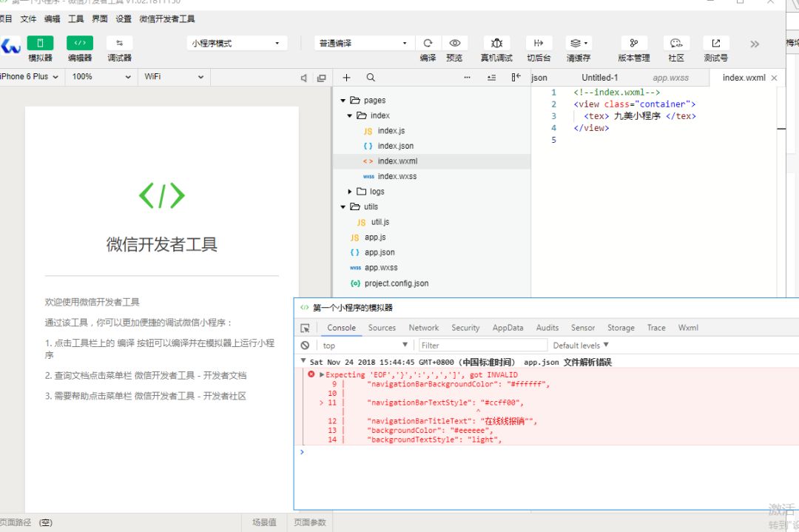This screenshot has height=532, width=799.
Task: Switch to the Network devtools tab
Action: [x=423, y=328]
